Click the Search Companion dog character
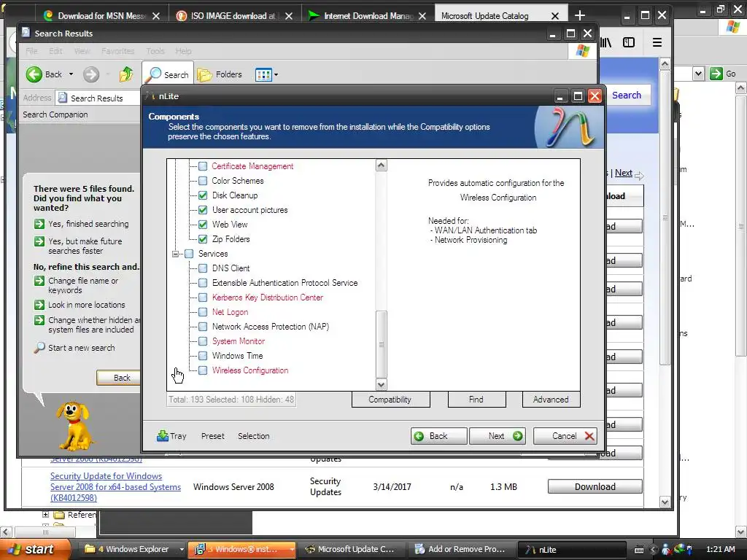This screenshot has width=747, height=560. pos(74,425)
